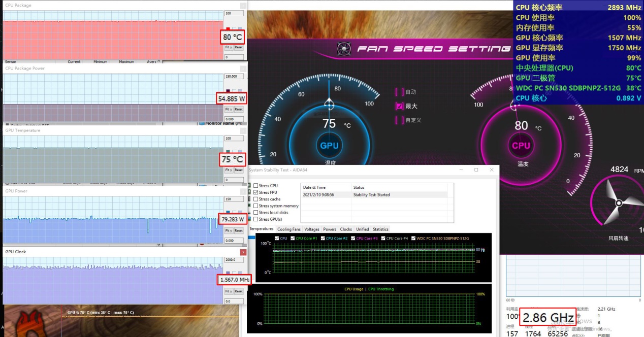Click the 风扇转速 fan speed label
This screenshot has height=337, width=644.
[x=618, y=238]
